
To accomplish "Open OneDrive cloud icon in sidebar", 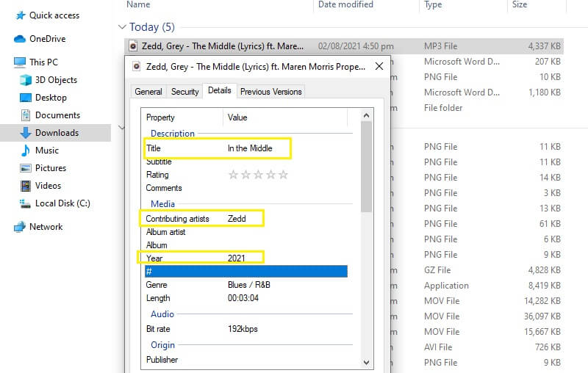I will click(20, 39).
